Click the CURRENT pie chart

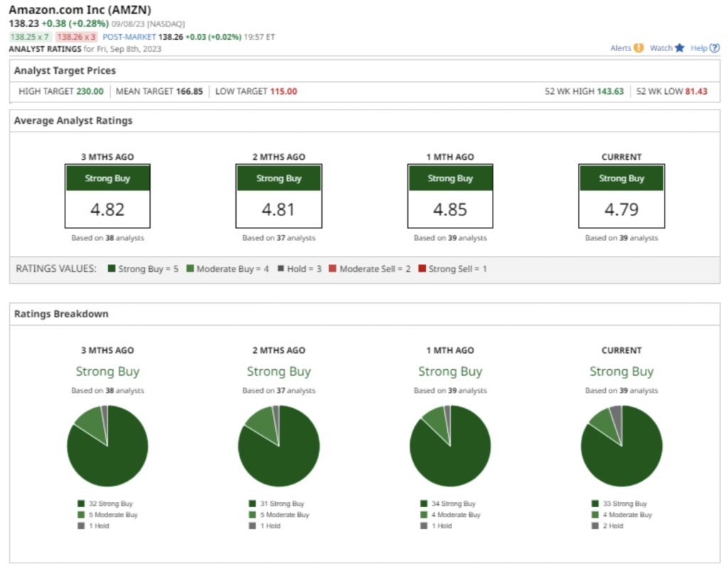(621, 446)
